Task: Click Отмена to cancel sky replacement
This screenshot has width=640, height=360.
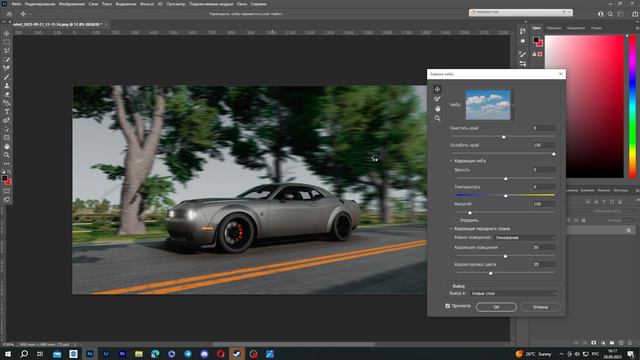Action: (x=540, y=307)
